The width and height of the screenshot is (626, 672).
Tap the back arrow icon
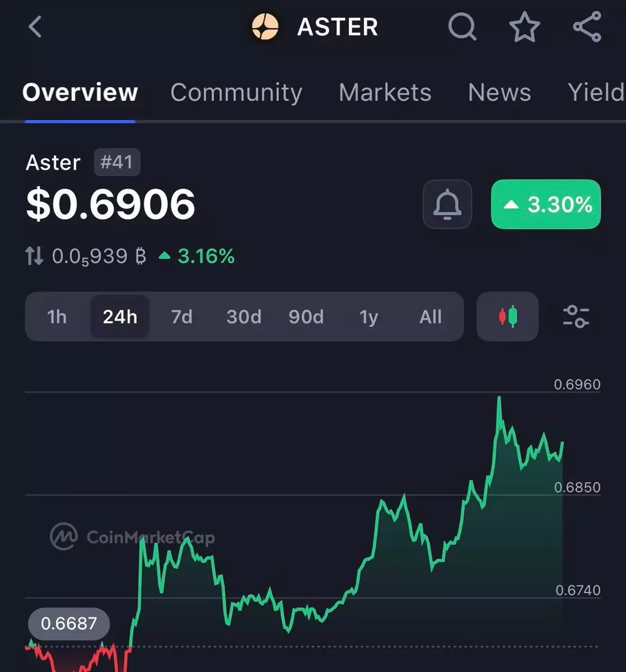[x=35, y=26]
